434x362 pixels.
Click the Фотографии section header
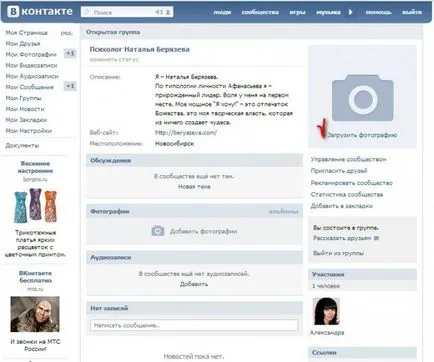coord(194,211)
